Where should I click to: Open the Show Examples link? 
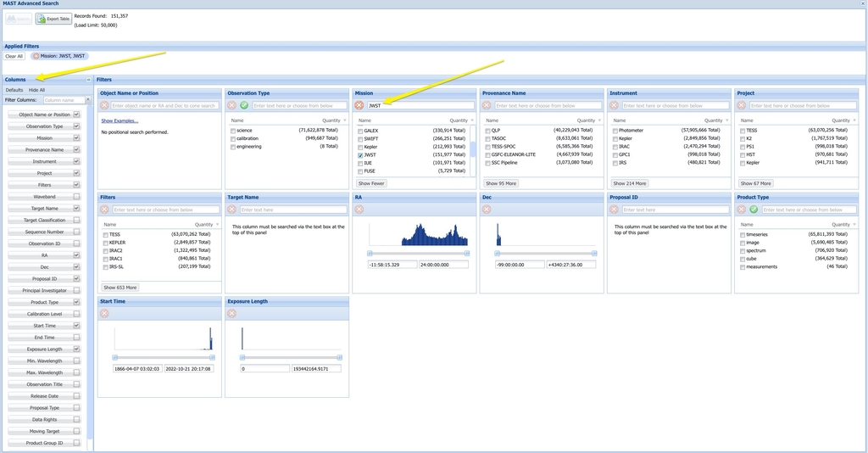tap(120, 120)
